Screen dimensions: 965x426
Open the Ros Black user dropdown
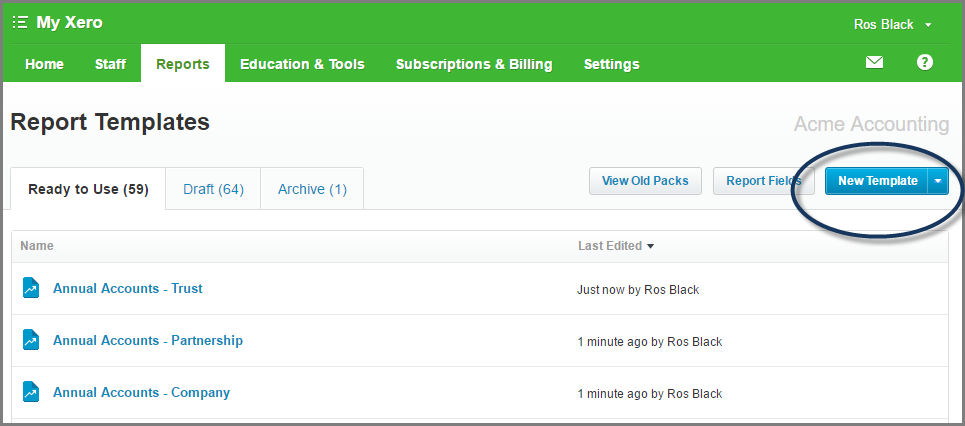click(x=892, y=25)
